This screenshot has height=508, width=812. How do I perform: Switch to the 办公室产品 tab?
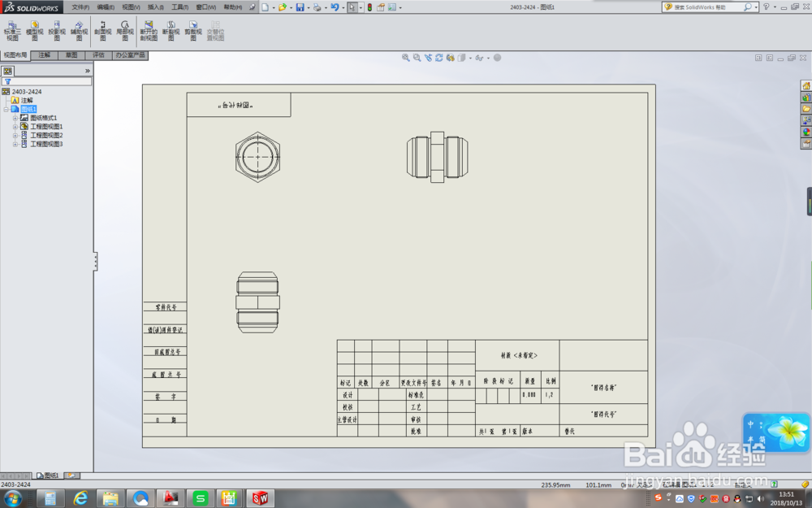click(x=130, y=55)
